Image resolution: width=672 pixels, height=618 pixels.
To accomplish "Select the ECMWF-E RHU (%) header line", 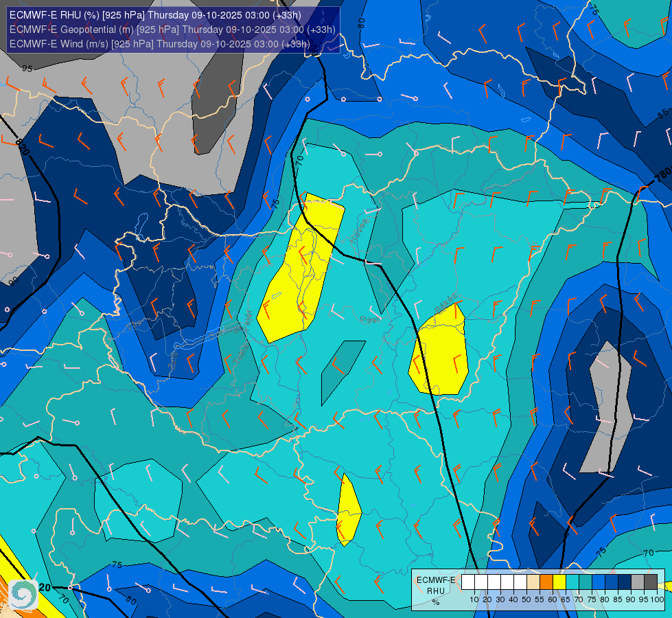I will [155, 15].
